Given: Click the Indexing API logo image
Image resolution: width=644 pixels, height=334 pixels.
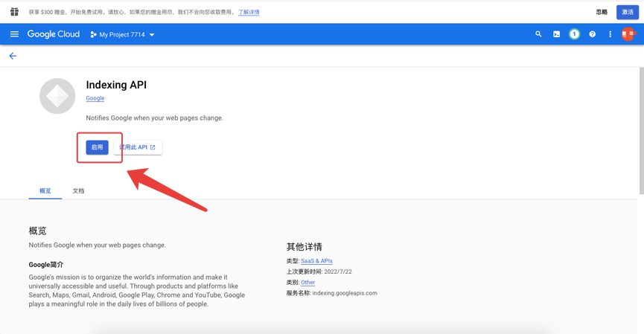Looking at the screenshot, I should [x=57, y=96].
